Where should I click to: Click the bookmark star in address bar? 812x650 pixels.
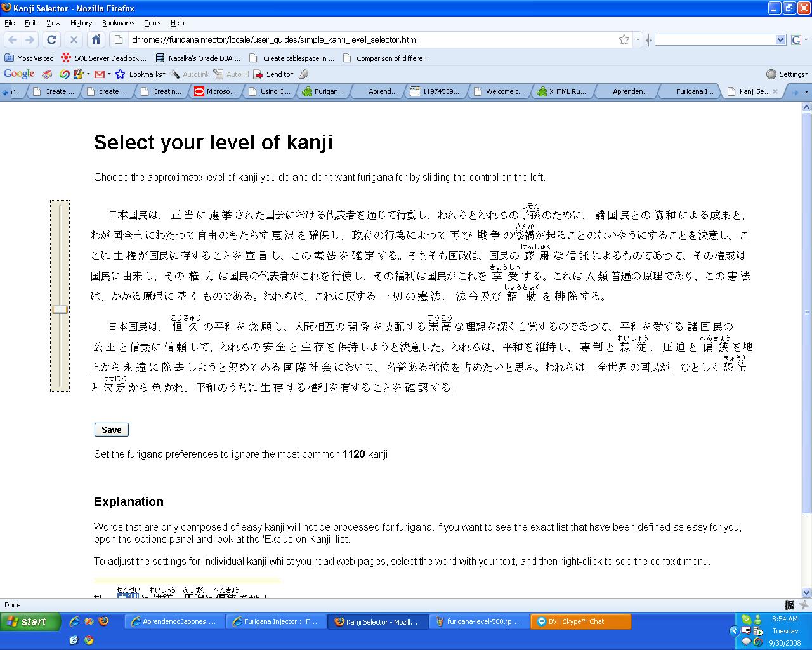[x=624, y=39]
